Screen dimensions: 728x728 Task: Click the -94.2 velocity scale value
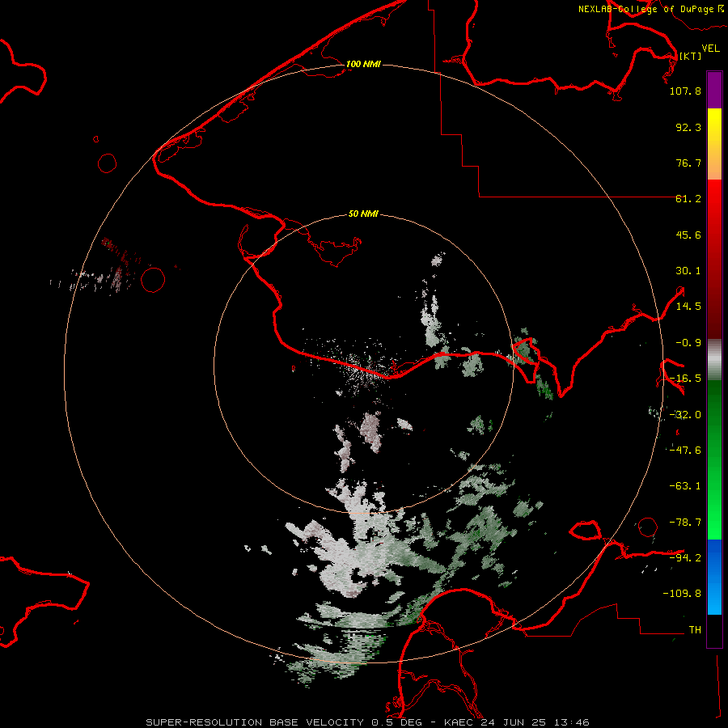(x=685, y=557)
